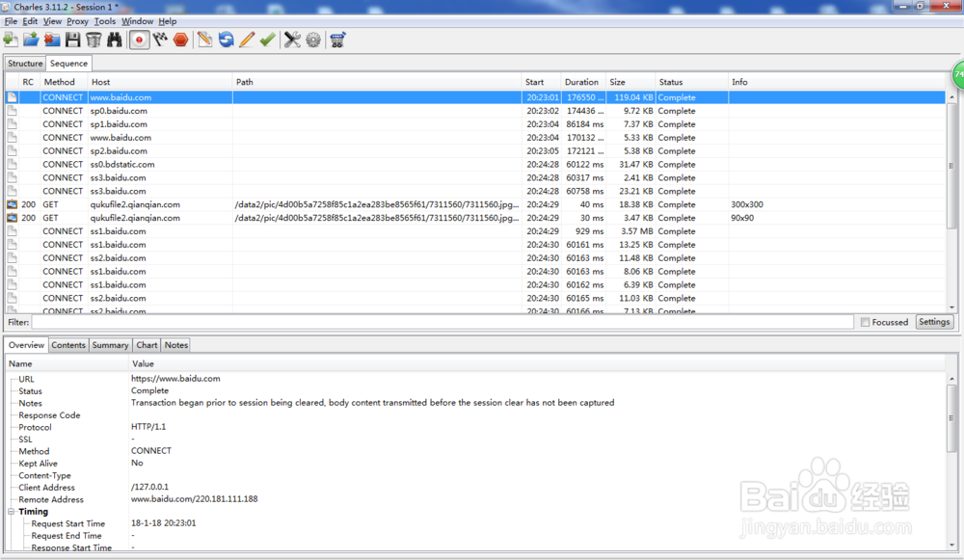Select the Overview tab
This screenshot has width=964, height=560.
click(x=26, y=345)
